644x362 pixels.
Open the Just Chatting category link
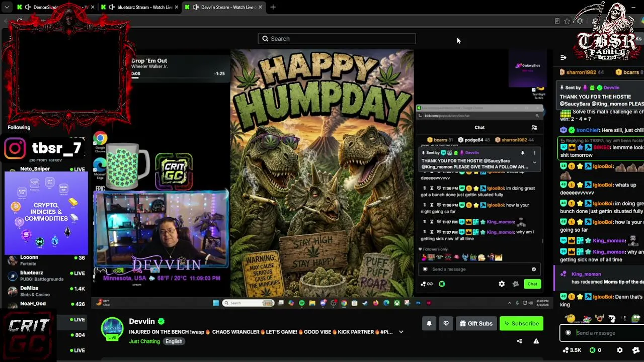[144, 341]
